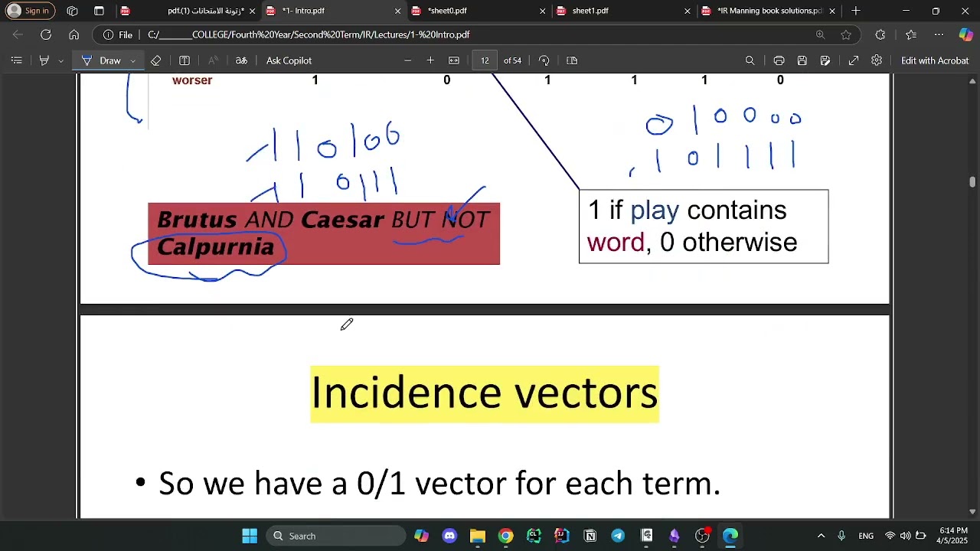980x551 pixels.
Task: Click the word Calpurnia in the red box
Action: 215,246
